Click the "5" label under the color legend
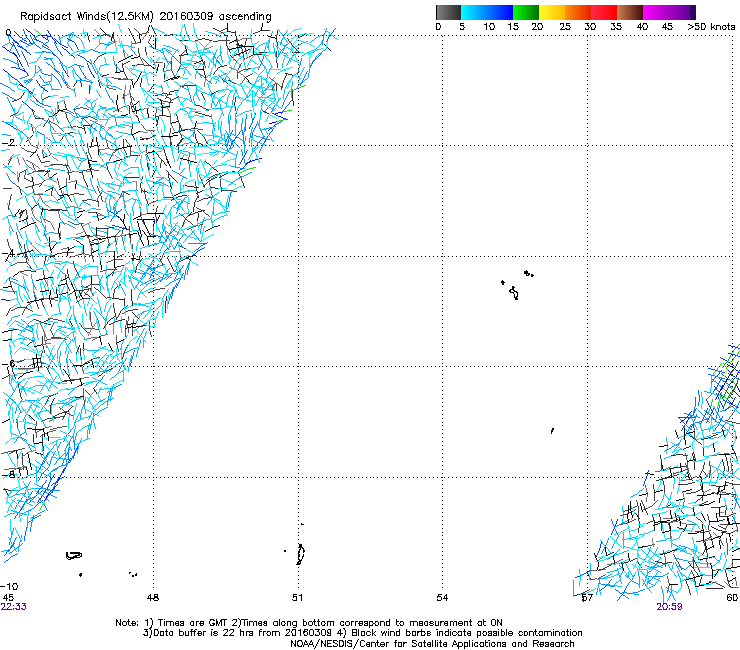 tap(462, 26)
